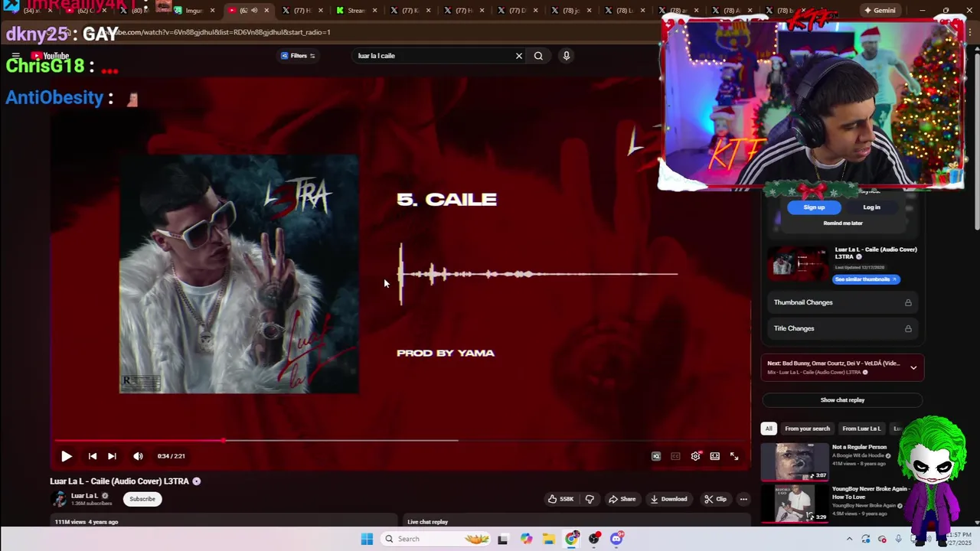Switch to theater mode
Screen dimensions: 980x551
[714, 456]
